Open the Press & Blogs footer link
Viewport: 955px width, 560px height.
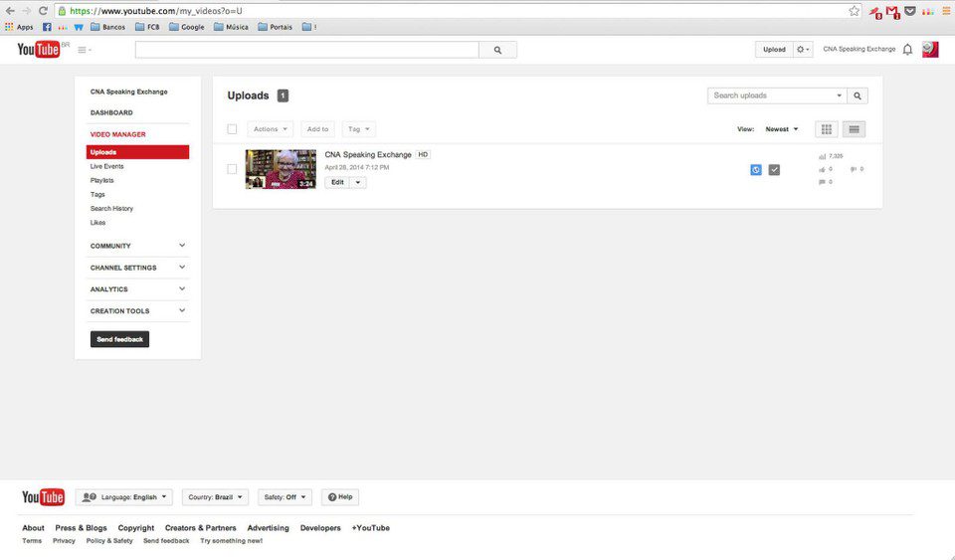tap(81, 528)
